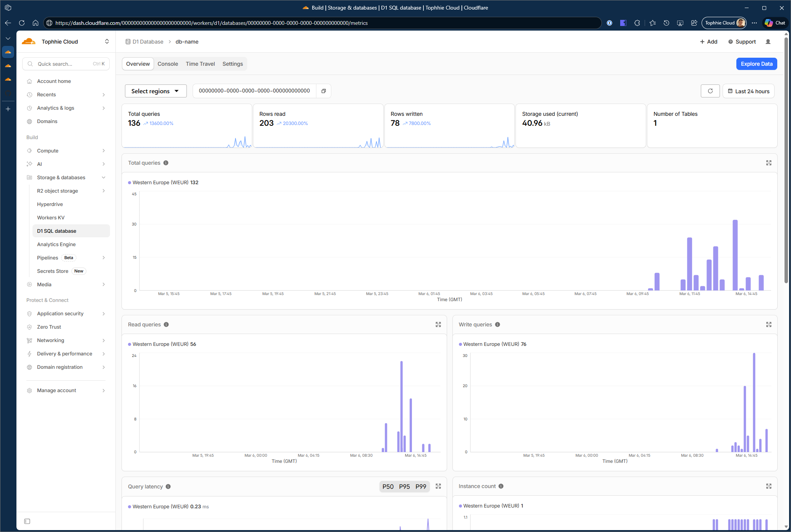Open the Time Travel tab
Image resolution: width=791 pixels, height=532 pixels.
pyautogui.click(x=200, y=64)
